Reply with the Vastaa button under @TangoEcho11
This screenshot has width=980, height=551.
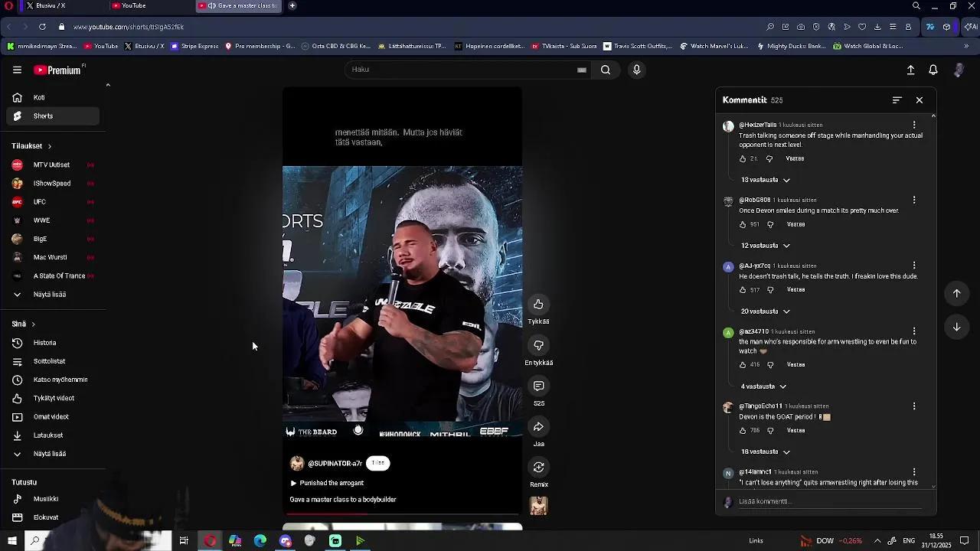point(795,430)
